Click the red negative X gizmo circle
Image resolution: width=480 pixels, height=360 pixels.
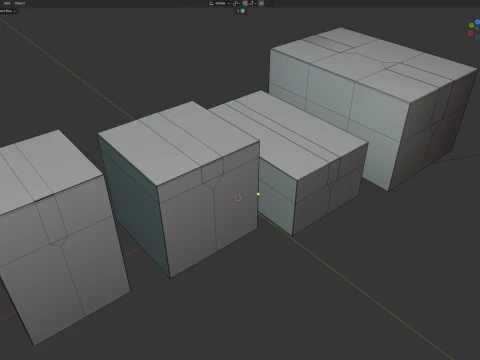pos(470,33)
